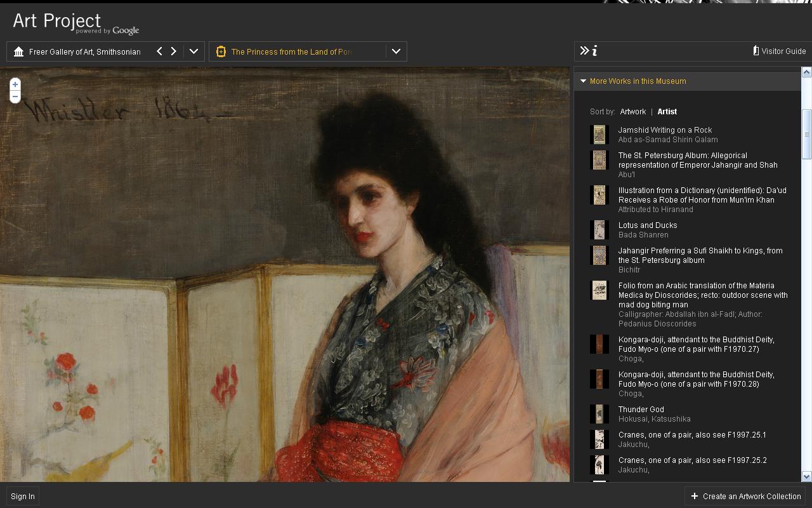Select 'Jamshid Writing on a Rock' title
812x508 pixels.
[x=665, y=130]
